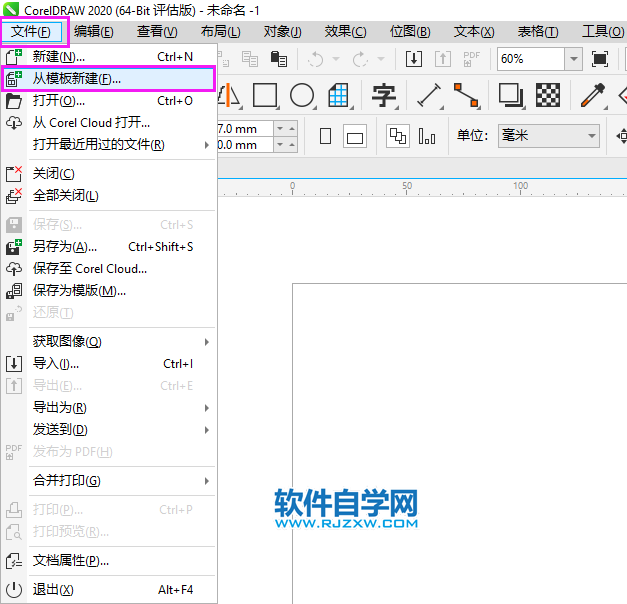Screen dimensions: 627x604
Task: Click the paste clipboard toolbar icon
Action: 279,59
